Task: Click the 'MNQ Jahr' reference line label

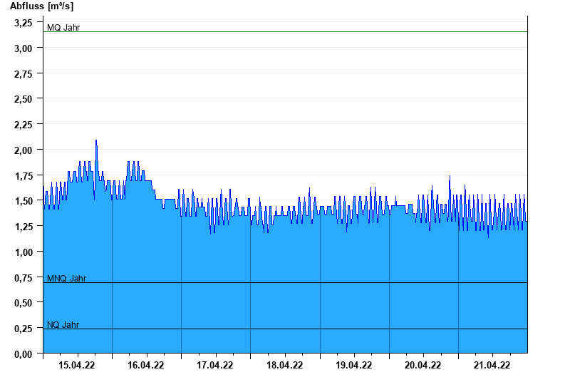Action: point(66,279)
